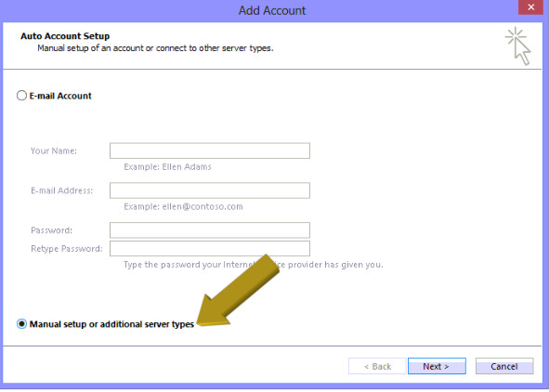
Task: Click the E-mail Address input field
Action: 210,190
